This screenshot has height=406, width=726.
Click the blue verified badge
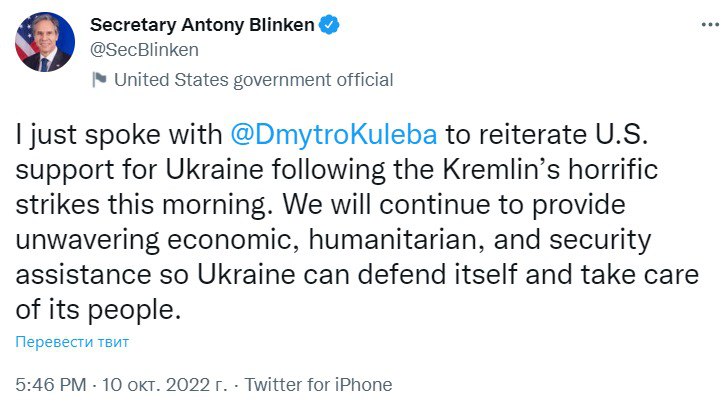pyautogui.click(x=329, y=25)
